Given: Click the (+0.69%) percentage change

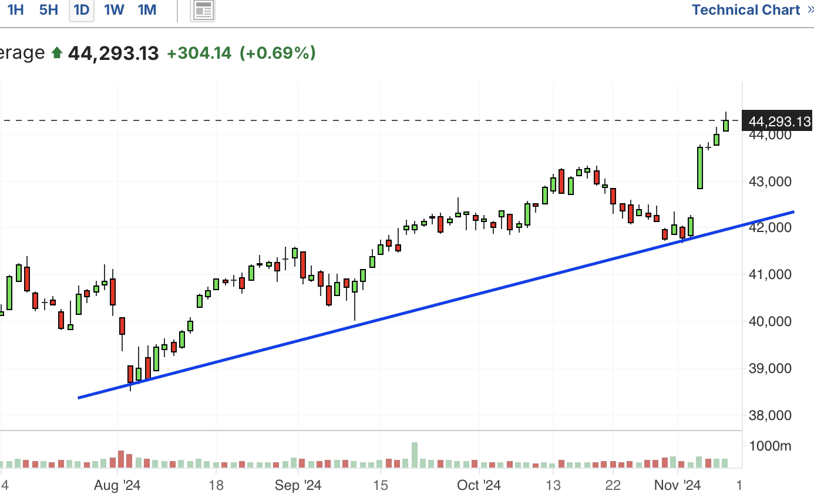Looking at the screenshot, I should tap(277, 53).
